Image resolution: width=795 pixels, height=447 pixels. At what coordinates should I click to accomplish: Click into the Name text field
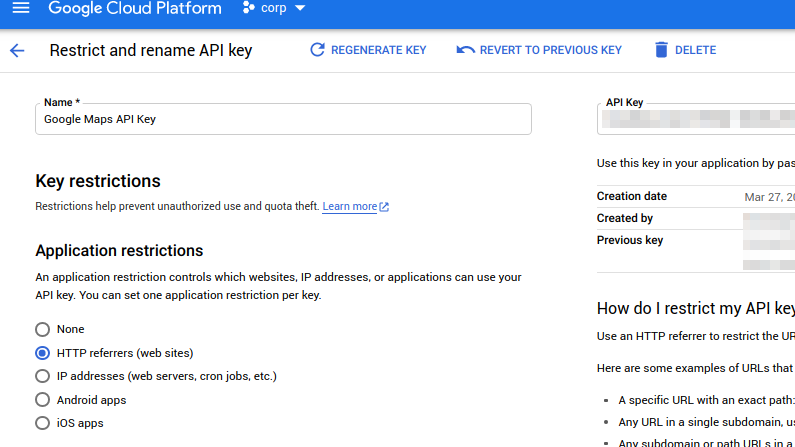[x=283, y=119]
